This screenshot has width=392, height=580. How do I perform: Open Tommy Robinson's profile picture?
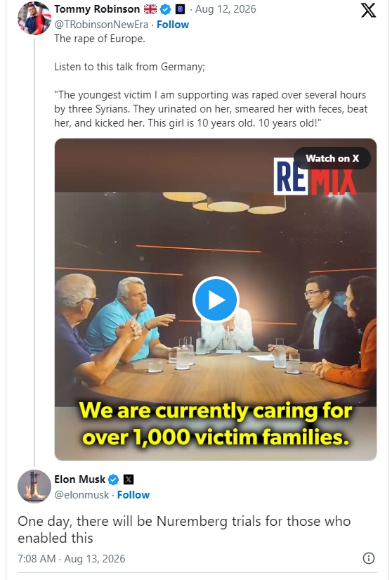click(x=34, y=18)
